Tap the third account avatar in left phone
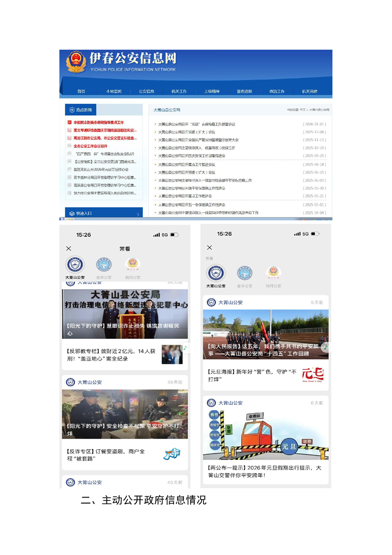Image resolution: width=392 pixels, height=555 pixels. (132, 265)
